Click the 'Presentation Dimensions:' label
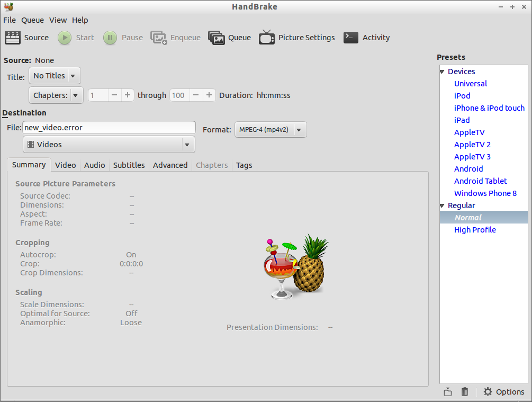The width and height of the screenshot is (532, 402). click(x=272, y=327)
